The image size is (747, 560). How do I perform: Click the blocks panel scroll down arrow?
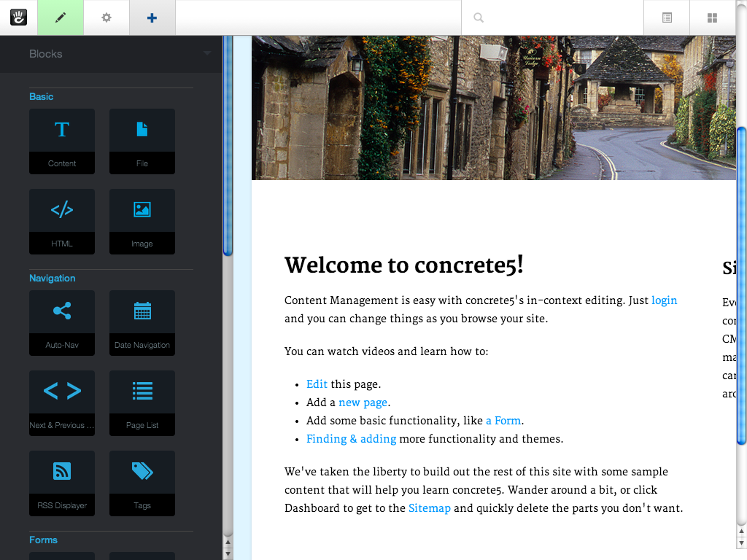pos(228,554)
